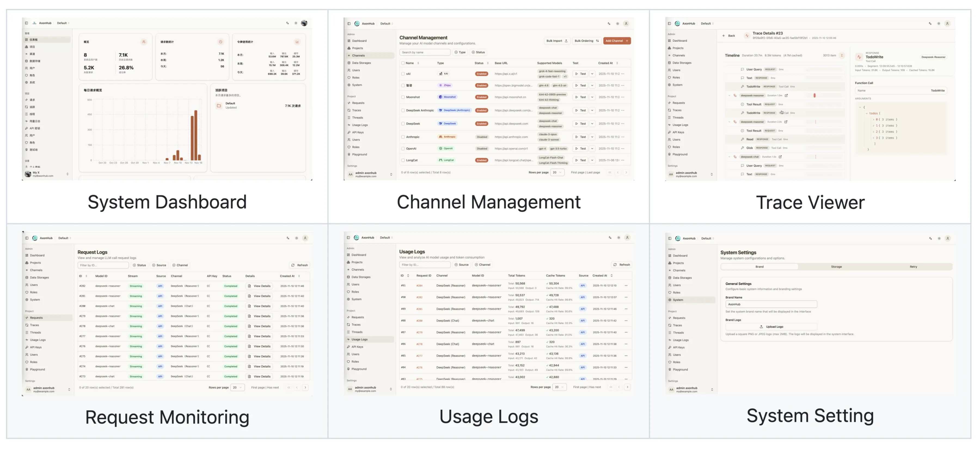Click the Add Channel button
The height and width of the screenshot is (451, 980).
click(617, 41)
